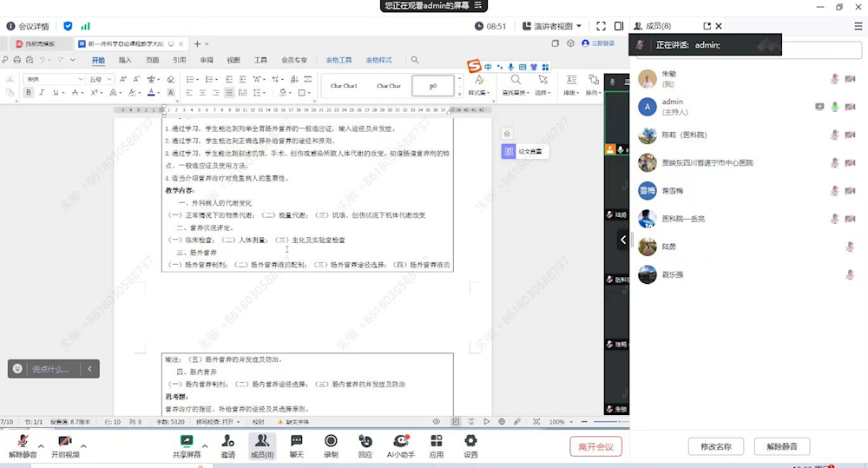Viewport: 868px width, 468px height.
Task: Toggle eye protection mode in status bar
Action: click(437, 421)
